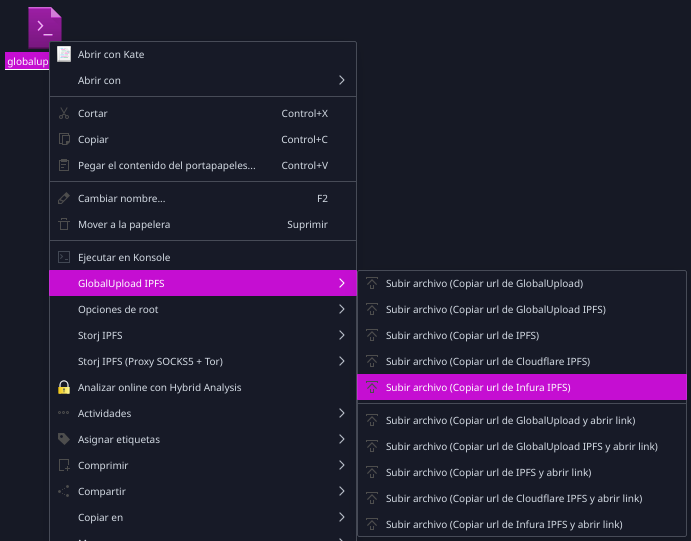Click the trash icon beside Mover a la papelera

(x=64, y=224)
